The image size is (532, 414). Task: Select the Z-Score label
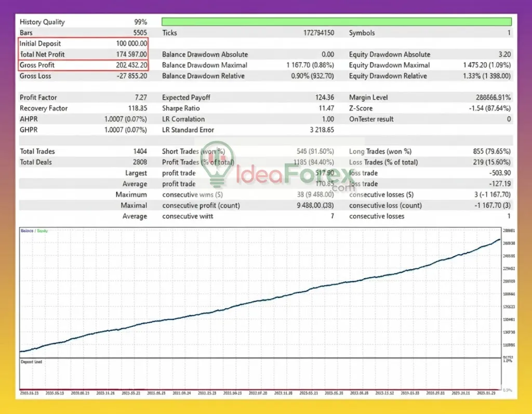361,109
